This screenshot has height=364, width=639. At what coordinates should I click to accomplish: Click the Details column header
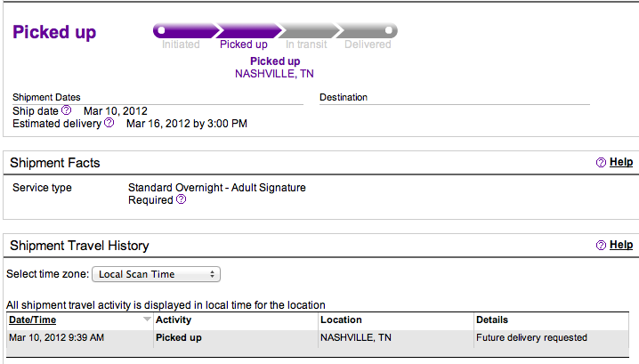(492, 320)
